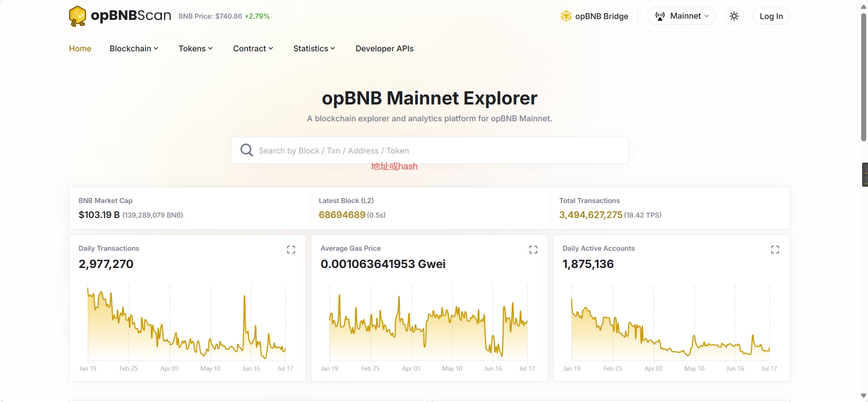Image resolution: width=868 pixels, height=402 pixels.
Task: Expand the Blockchain menu
Action: click(x=134, y=49)
